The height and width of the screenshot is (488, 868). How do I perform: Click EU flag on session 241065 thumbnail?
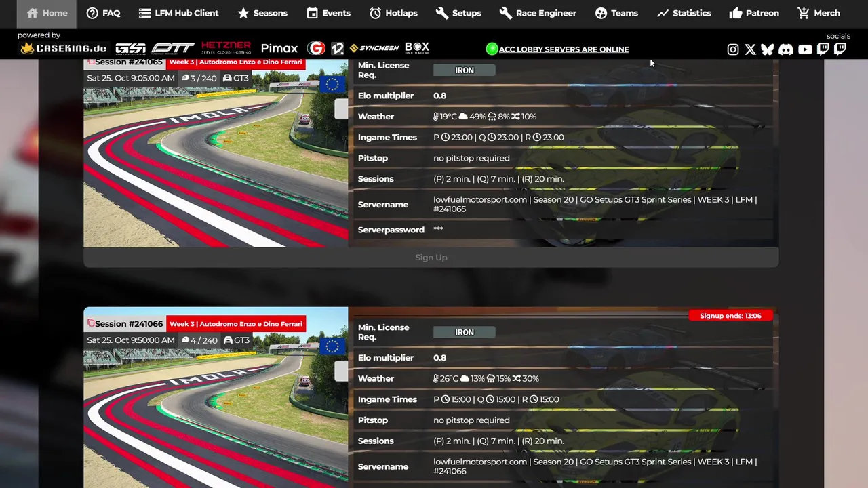(x=332, y=85)
